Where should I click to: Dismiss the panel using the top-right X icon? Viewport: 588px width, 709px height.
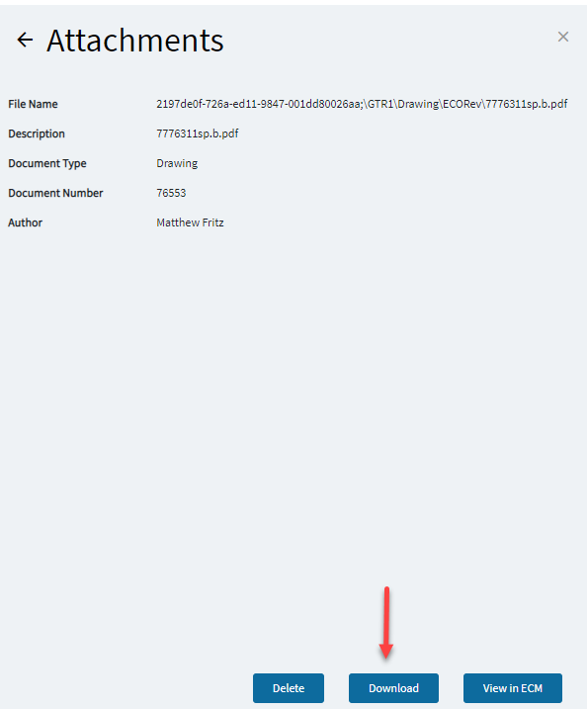tap(562, 37)
